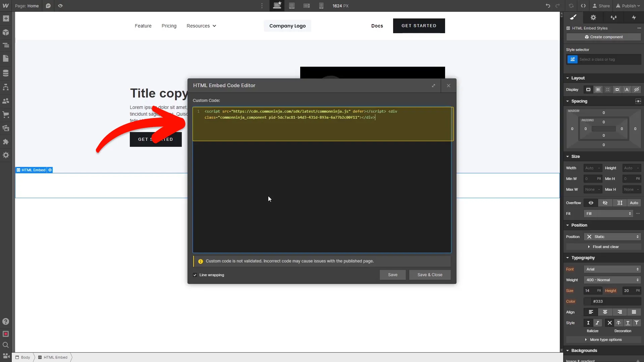644x362 pixels.
Task: Open the Logic flows panel
Action: pyautogui.click(x=6, y=87)
